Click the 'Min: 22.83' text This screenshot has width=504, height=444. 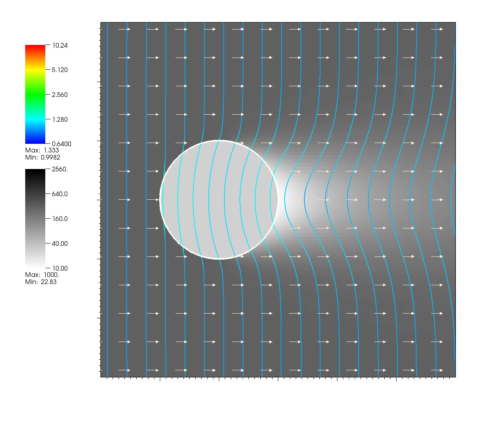click(41, 282)
